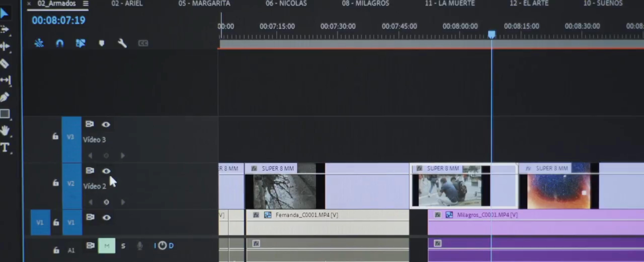
Task: Toggle the V1 source patching button
Action: click(x=40, y=222)
